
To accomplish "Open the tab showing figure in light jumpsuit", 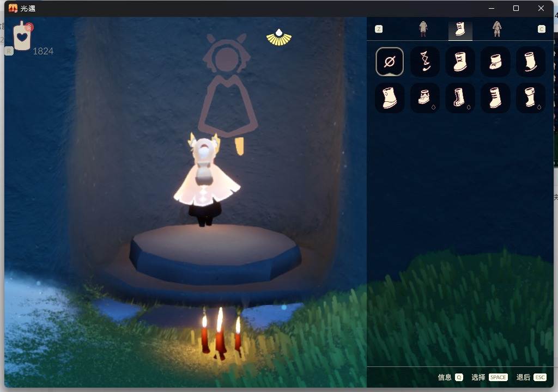I will click(497, 29).
